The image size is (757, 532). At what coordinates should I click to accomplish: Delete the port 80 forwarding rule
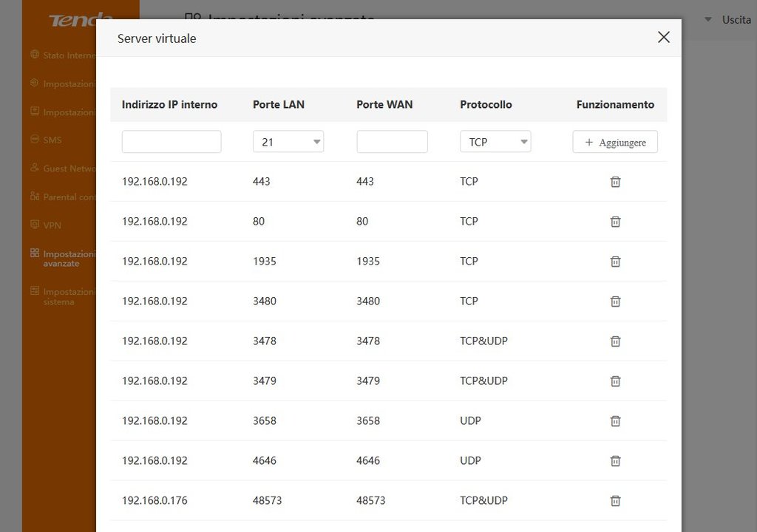615,222
